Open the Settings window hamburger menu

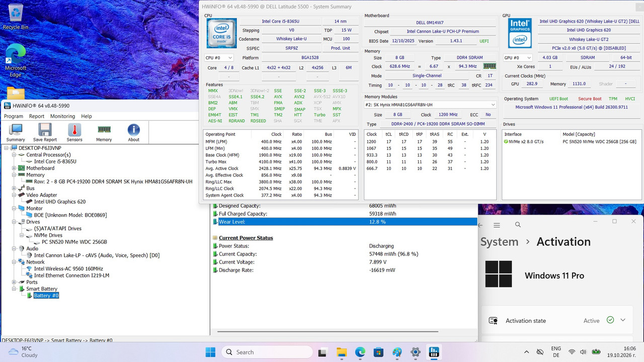pos(497,225)
